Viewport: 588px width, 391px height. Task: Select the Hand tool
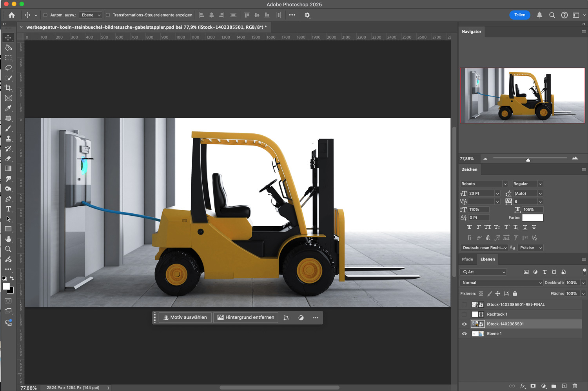tap(8, 239)
